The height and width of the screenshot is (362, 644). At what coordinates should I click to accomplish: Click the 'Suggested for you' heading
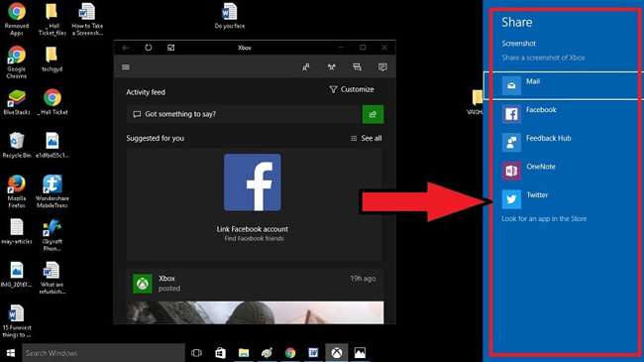click(155, 138)
